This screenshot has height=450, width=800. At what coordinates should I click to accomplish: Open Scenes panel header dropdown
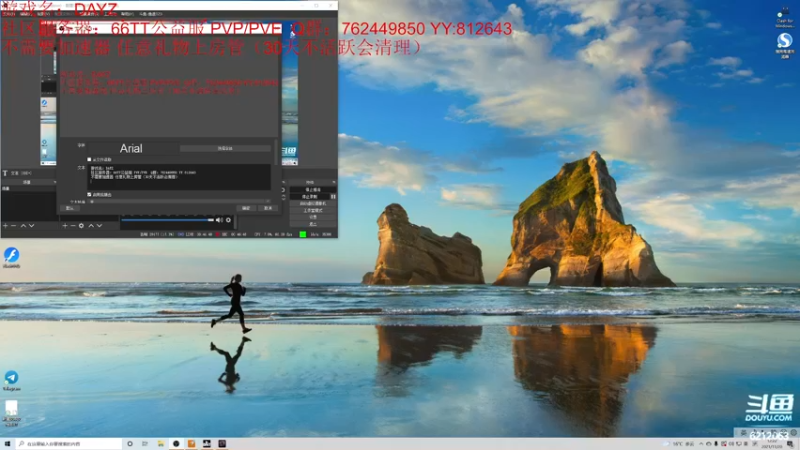tap(55, 182)
